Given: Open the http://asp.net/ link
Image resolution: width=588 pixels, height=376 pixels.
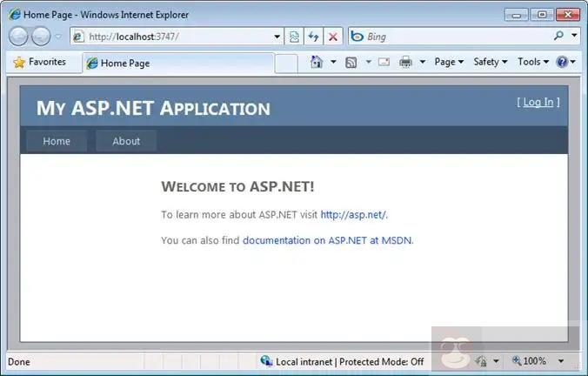Looking at the screenshot, I should click(353, 215).
